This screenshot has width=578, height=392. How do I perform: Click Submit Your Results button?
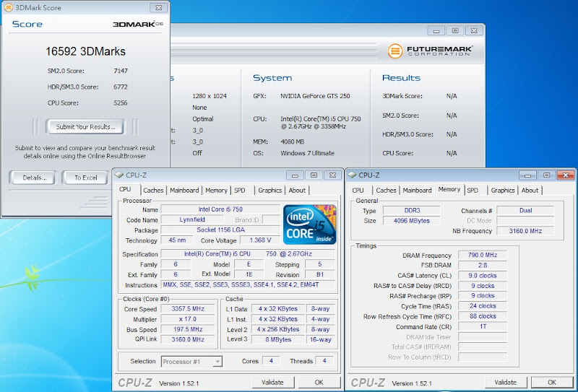[85, 127]
